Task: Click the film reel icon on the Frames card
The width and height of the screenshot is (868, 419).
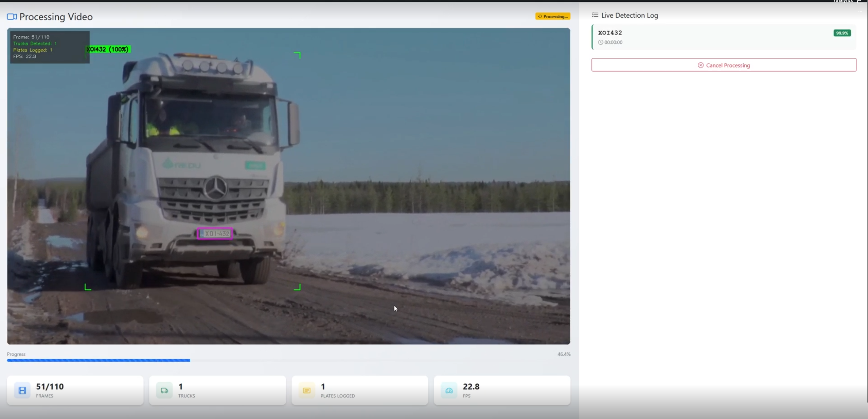Action: (22, 390)
